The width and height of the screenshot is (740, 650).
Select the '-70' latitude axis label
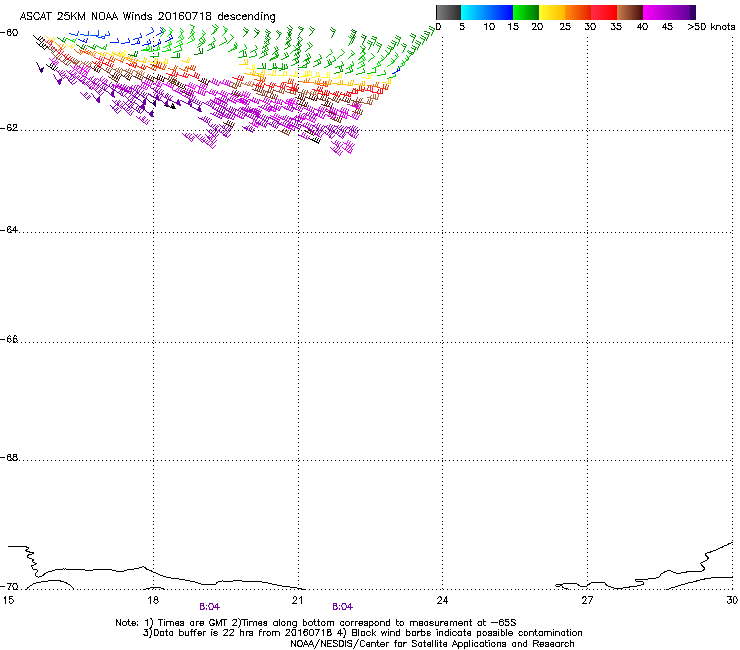point(9,587)
